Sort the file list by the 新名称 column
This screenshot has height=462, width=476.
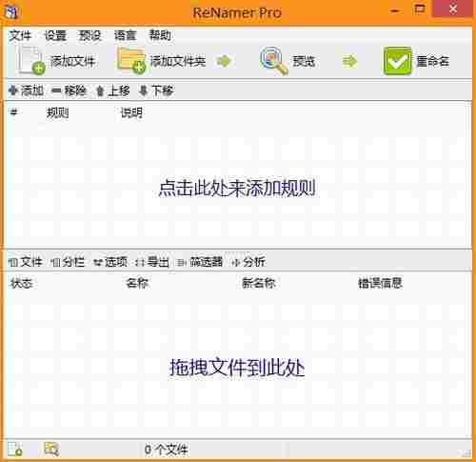[x=259, y=283]
